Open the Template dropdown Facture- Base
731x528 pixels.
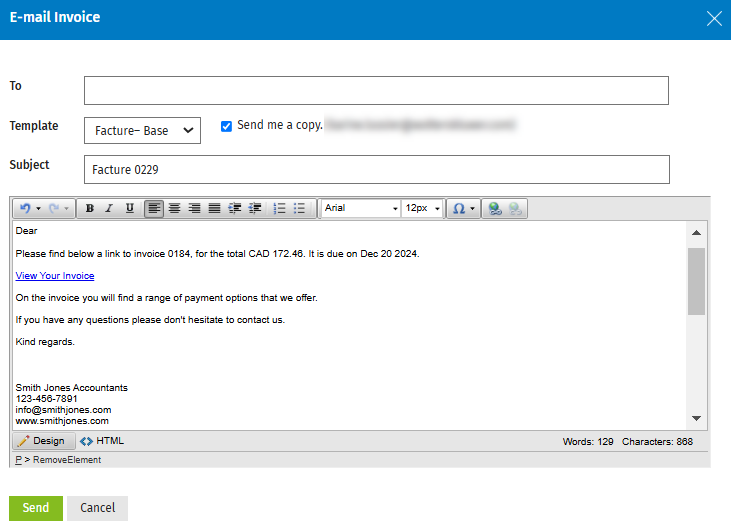point(142,130)
